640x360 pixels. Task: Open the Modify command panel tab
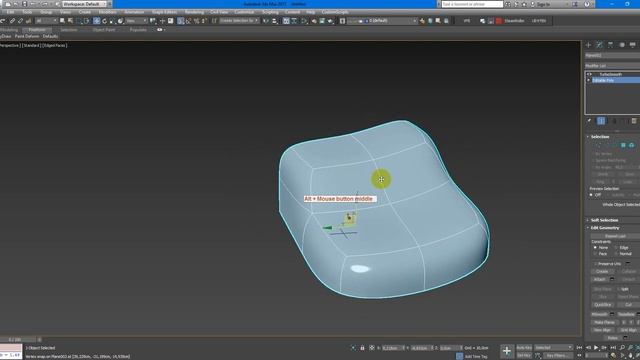pyautogui.click(x=599, y=45)
